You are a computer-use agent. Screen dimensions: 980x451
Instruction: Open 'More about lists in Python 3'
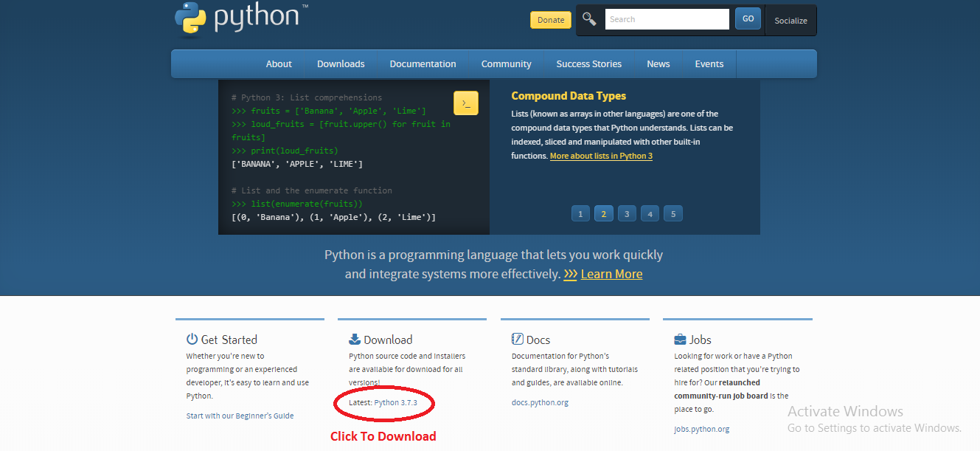click(x=601, y=156)
